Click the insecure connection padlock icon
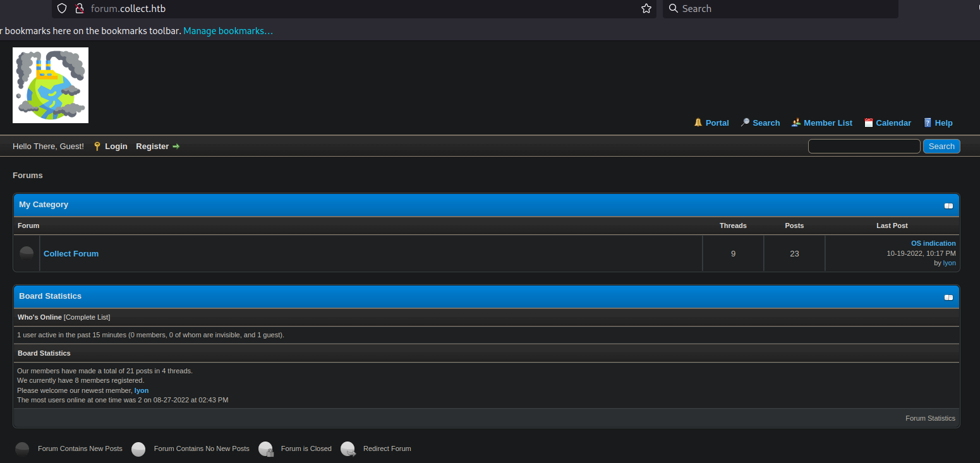The height and width of the screenshot is (463, 980). point(80,9)
